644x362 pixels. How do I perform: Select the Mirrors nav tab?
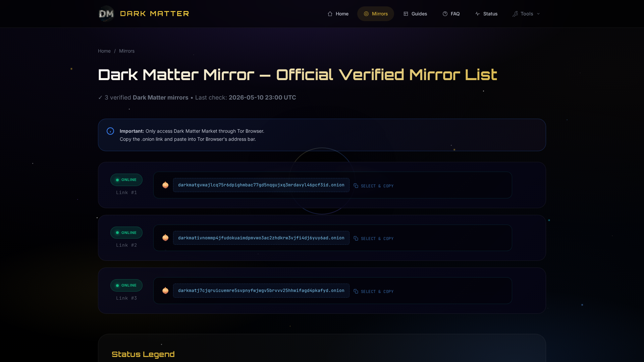pyautogui.click(x=376, y=14)
